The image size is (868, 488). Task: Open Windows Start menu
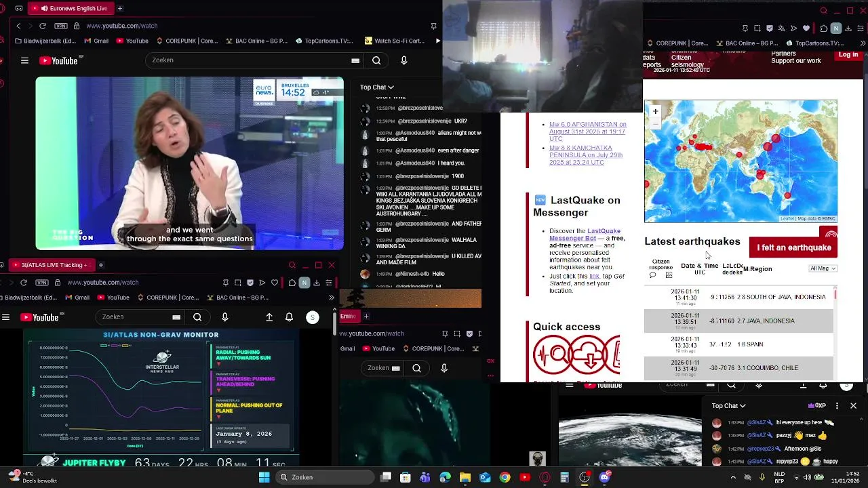(x=264, y=477)
